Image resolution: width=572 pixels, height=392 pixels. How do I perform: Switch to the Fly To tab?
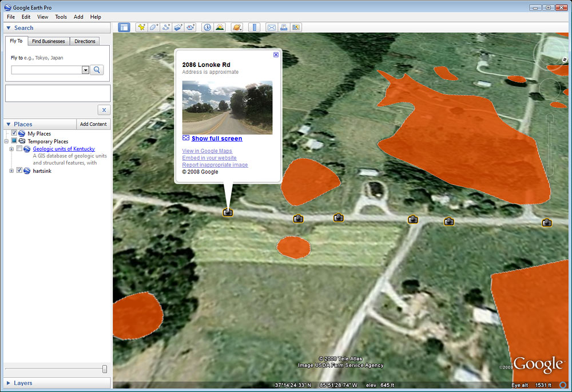click(16, 41)
